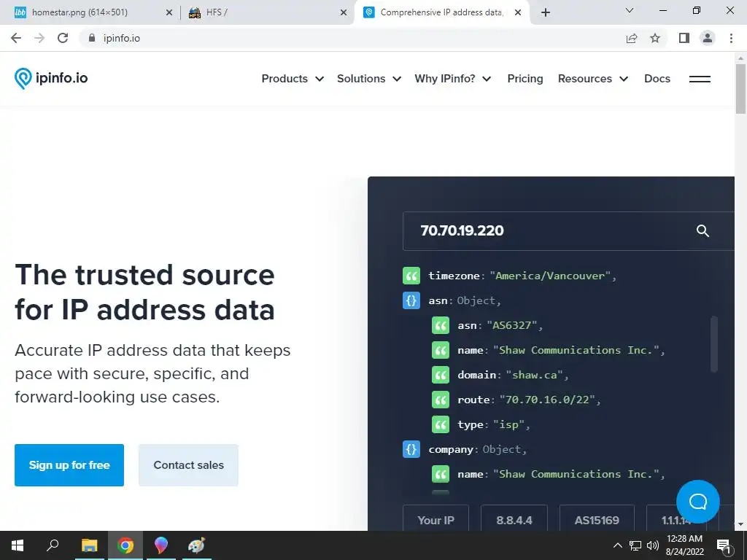This screenshot has width=747, height=560.
Task: Click the "America/Vancouver" timezone value
Action: point(550,276)
